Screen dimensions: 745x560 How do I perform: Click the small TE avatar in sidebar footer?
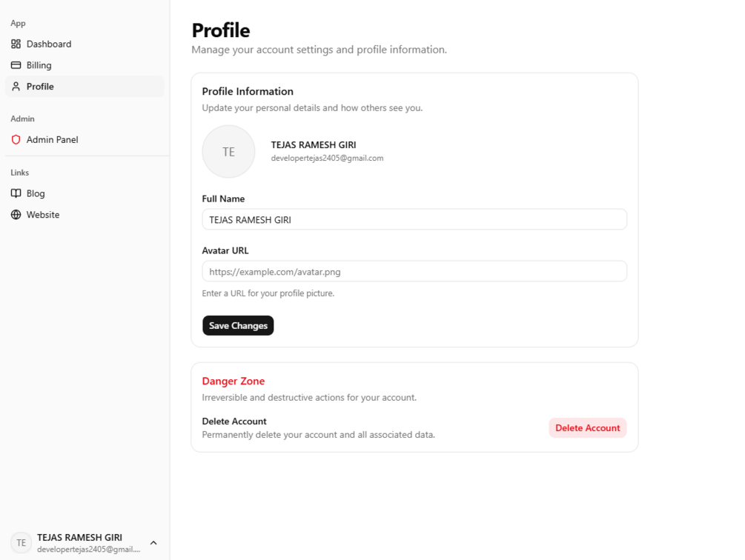[21, 543]
